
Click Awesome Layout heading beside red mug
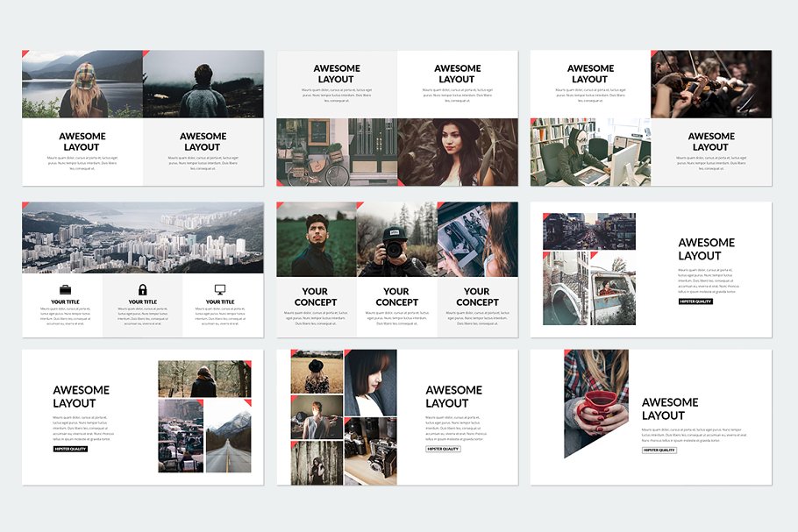tap(670, 408)
